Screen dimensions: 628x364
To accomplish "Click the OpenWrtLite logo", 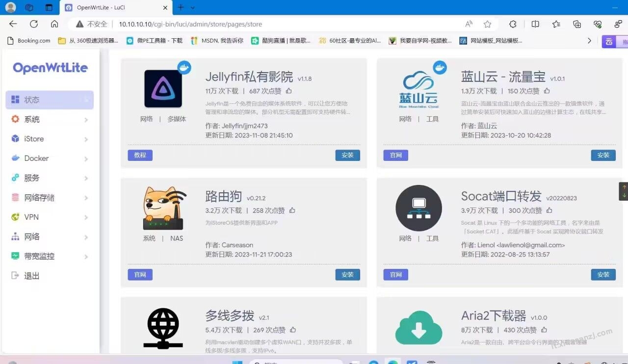I will coord(50,68).
